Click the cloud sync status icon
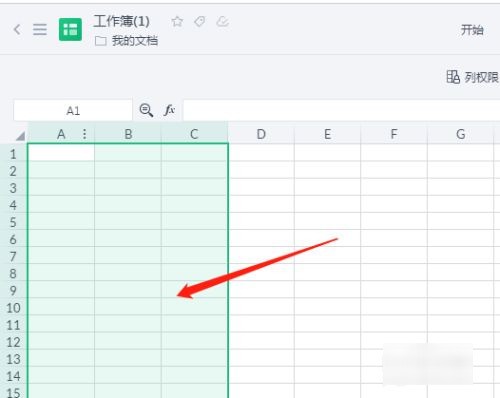Screen dimensions: 500x398 click(x=222, y=22)
